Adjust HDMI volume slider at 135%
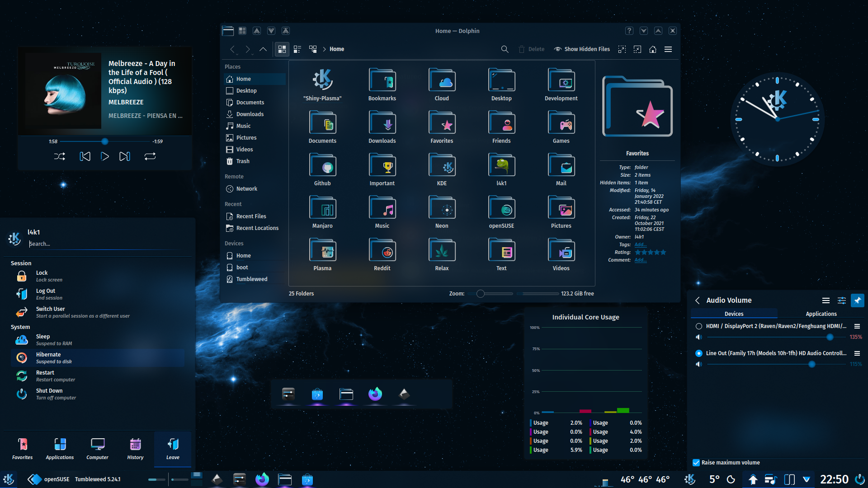This screenshot has height=488, width=868. pyautogui.click(x=776, y=337)
